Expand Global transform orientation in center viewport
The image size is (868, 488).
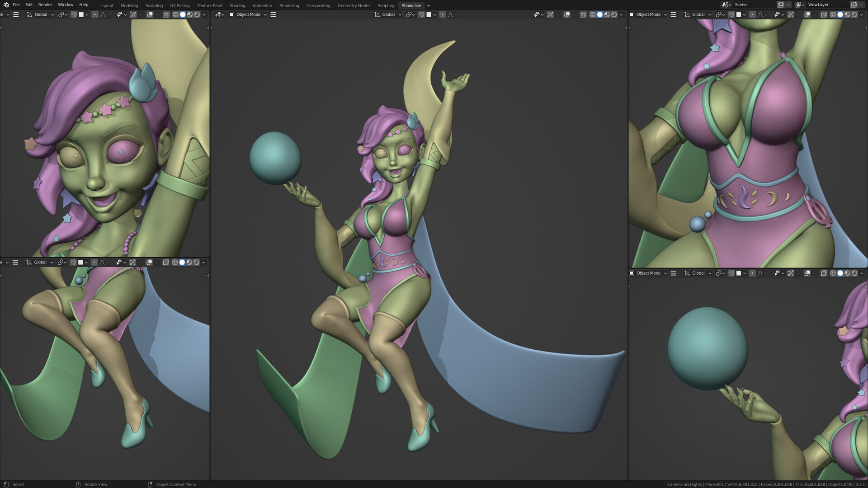click(x=388, y=14)
